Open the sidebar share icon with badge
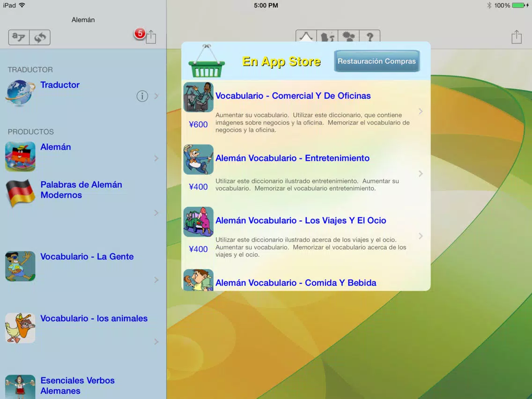 pyautogui.click(x=151, y=37)
